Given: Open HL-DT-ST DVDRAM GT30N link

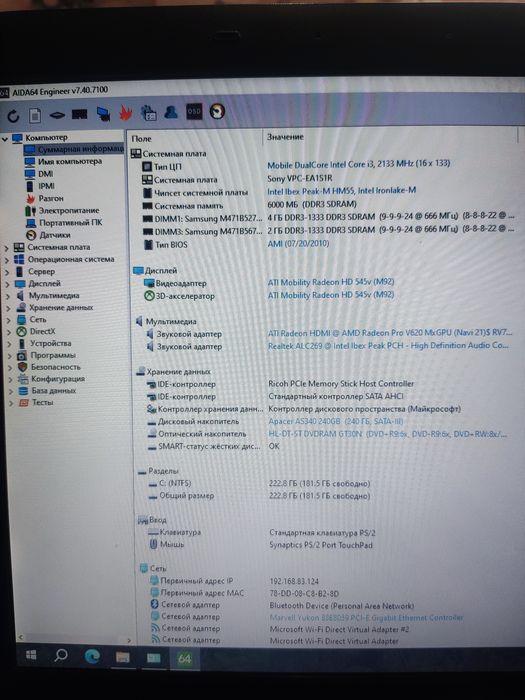Looking at the screenshot, I should click(388, 433).
